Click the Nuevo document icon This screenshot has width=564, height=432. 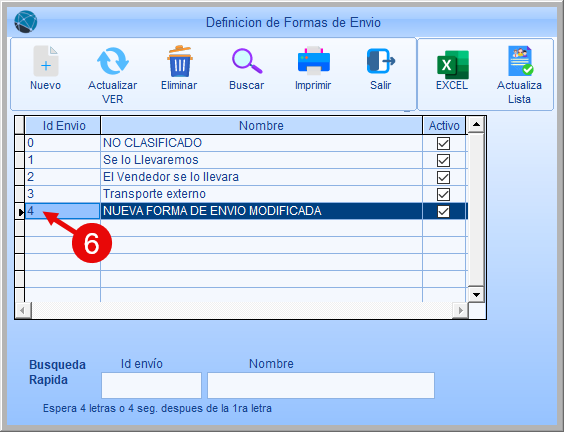(x=46, y=61)
